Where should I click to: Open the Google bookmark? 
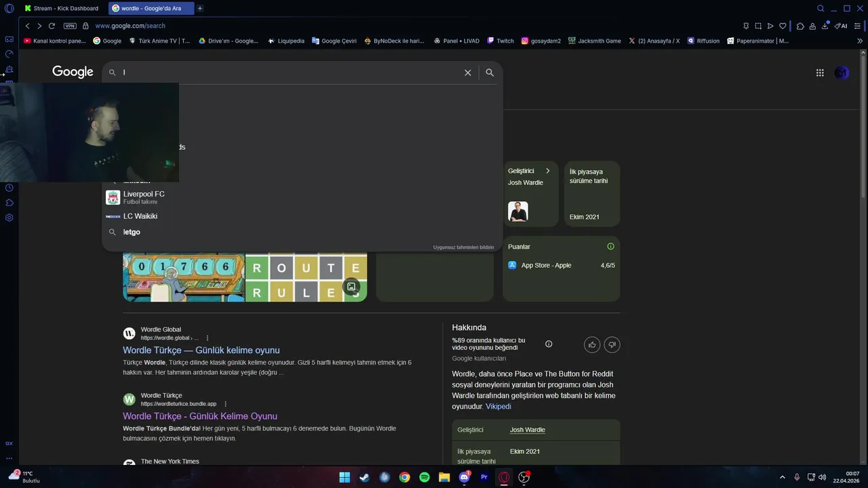tap(107, 41)
